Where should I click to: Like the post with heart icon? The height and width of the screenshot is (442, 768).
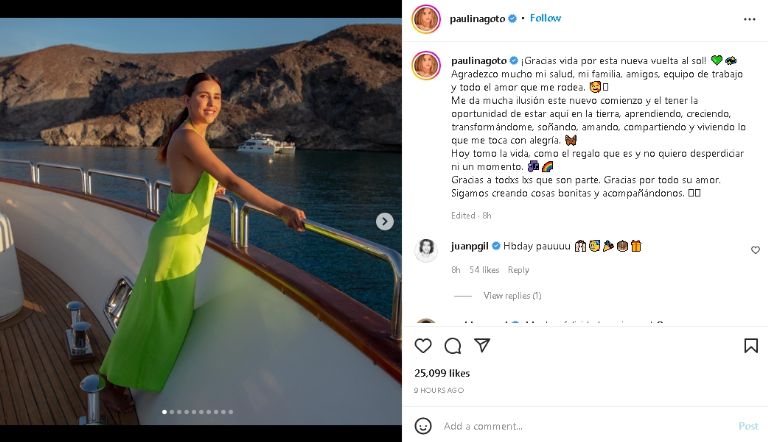tap(423, 345)
